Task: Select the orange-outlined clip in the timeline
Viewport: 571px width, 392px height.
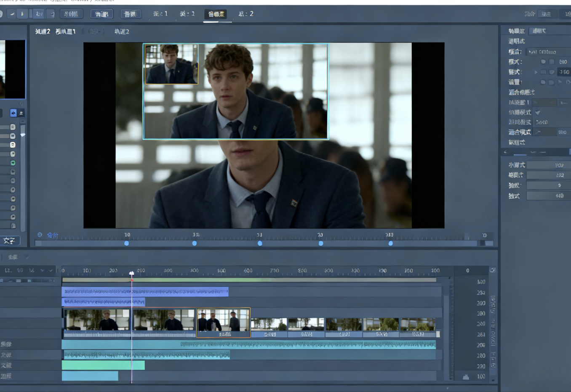Action: coord(224,322)
